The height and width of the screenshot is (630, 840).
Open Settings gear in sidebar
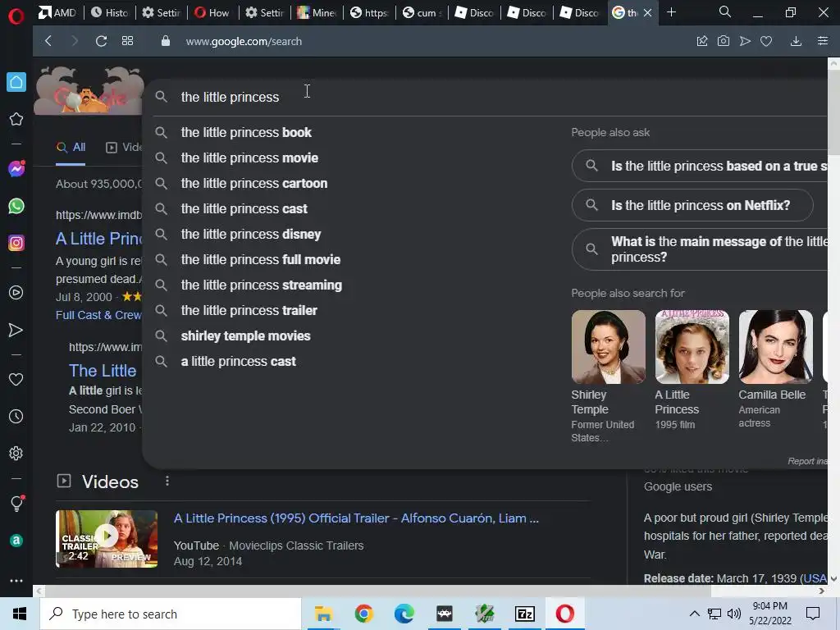[x=16, y=453]
